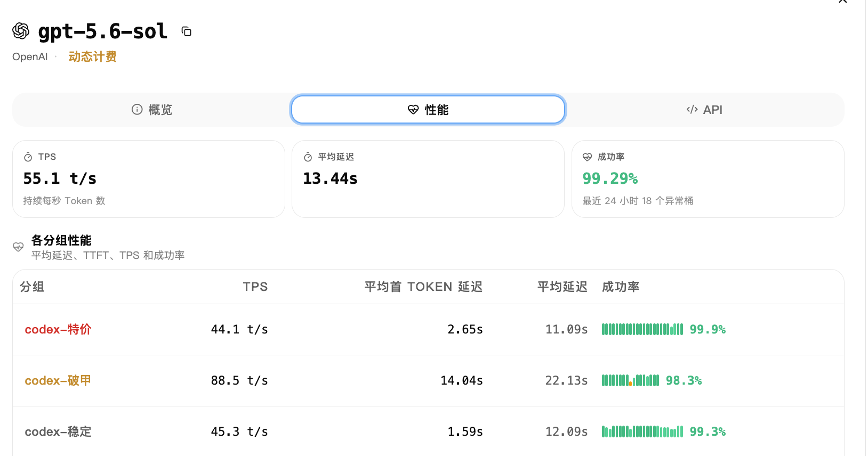
Task: Click the OpenAI logo beside the model name
Action: (x=21, y=31)
